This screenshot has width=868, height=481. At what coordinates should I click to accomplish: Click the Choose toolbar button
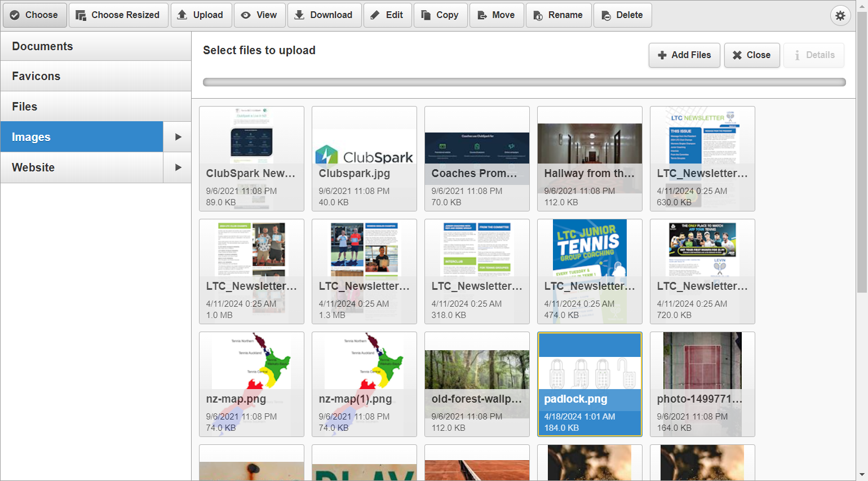coord(35,15)
